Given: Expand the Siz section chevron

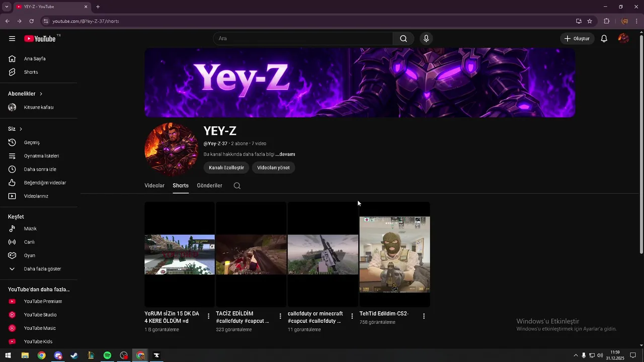Looking at the screenshot, I should [21, 129].
